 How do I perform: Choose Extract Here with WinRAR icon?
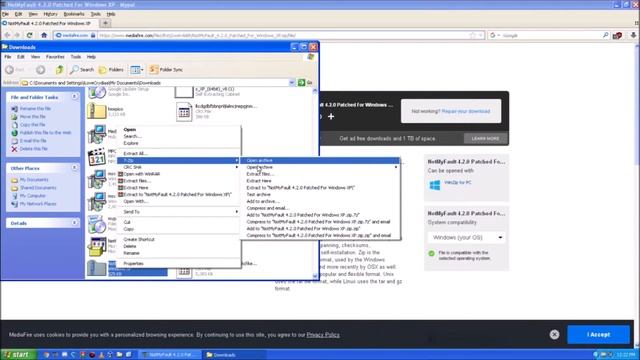coord(179,188)
